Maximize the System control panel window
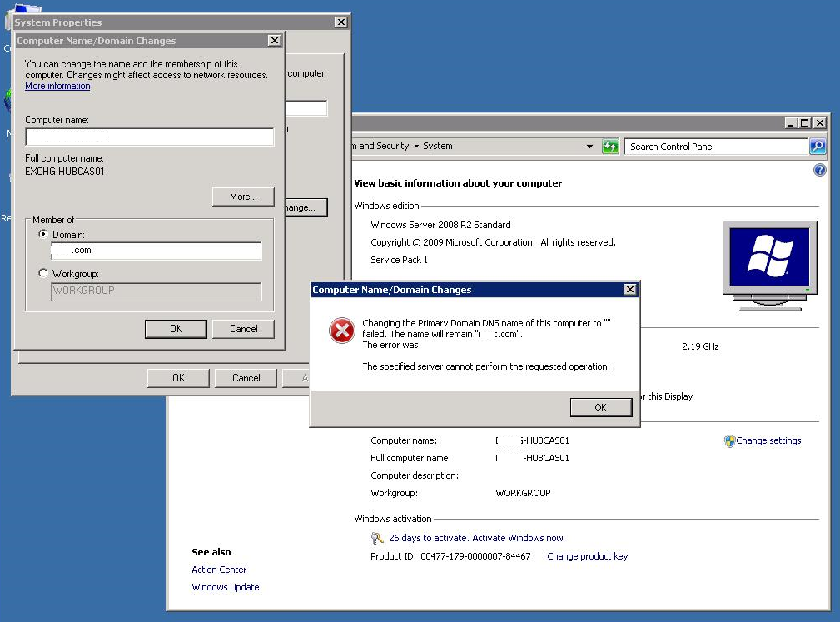840x622 pixels. click(x=804, y=122)
